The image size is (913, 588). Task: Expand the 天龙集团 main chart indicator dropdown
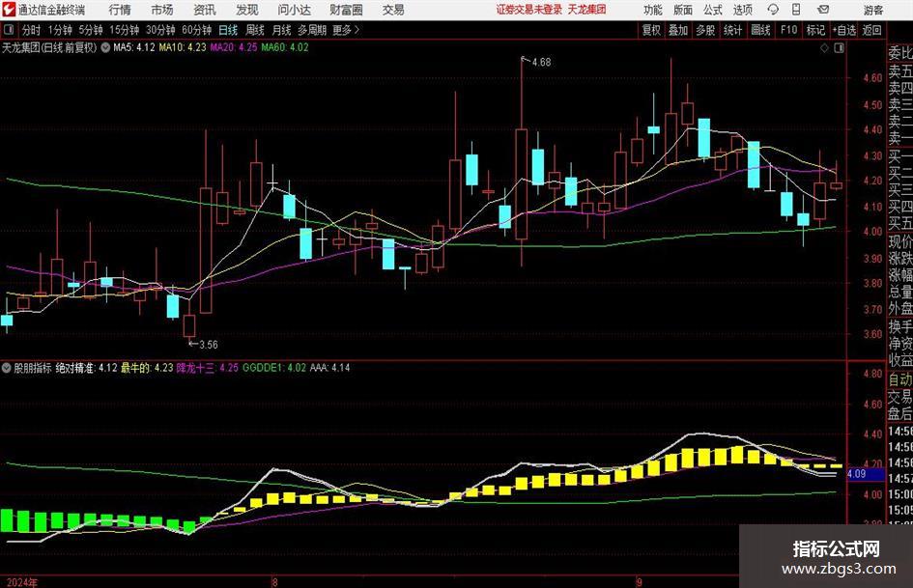click(105, 47)
